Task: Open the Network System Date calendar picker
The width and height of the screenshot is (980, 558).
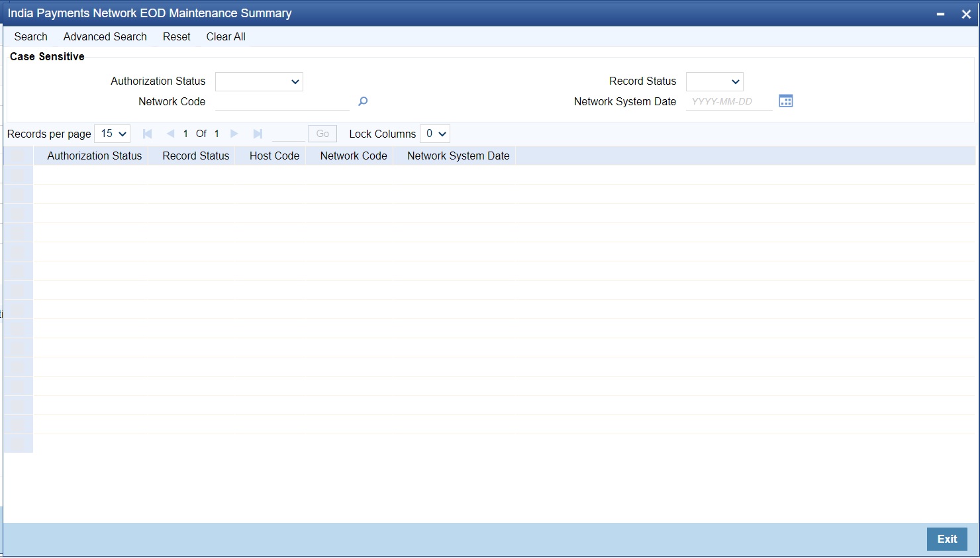Action: (x=786, y=101)
